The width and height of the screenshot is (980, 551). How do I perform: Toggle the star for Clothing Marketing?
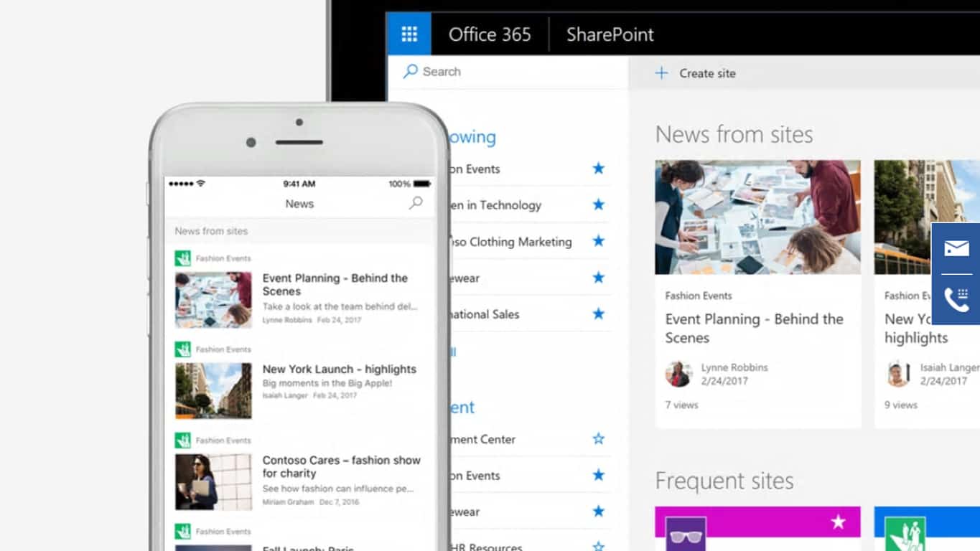pos(598,241)
